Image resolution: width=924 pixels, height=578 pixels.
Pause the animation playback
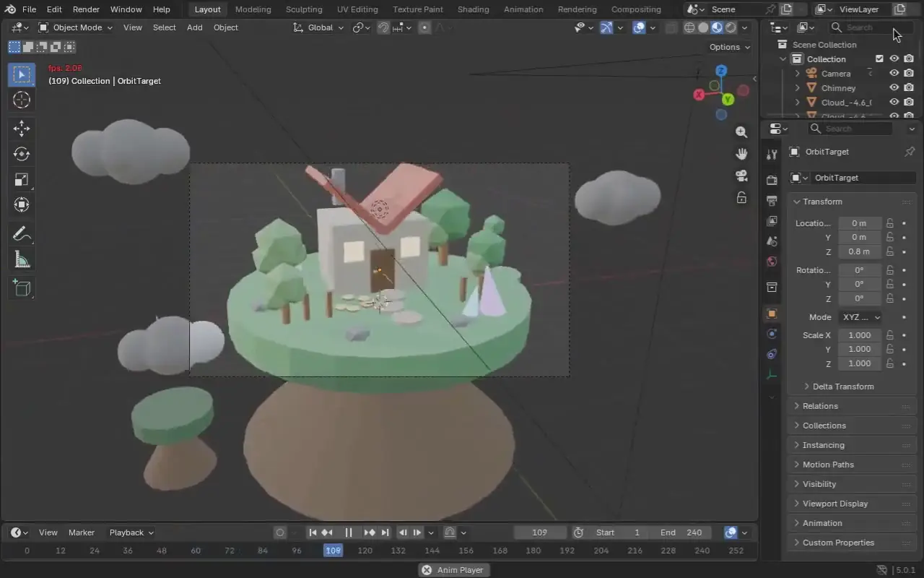(349, 532)
